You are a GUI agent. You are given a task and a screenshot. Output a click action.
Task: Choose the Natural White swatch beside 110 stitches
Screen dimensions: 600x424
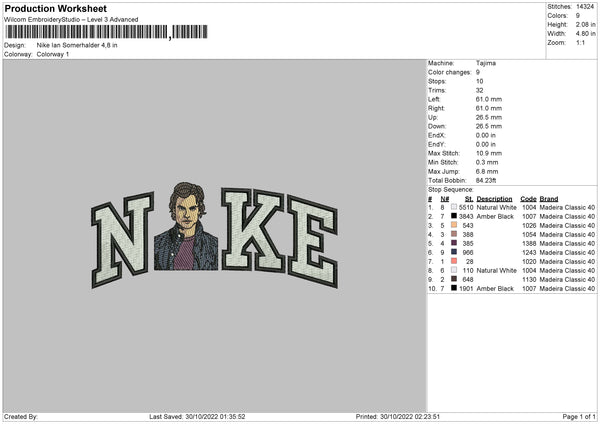[454, 270]
